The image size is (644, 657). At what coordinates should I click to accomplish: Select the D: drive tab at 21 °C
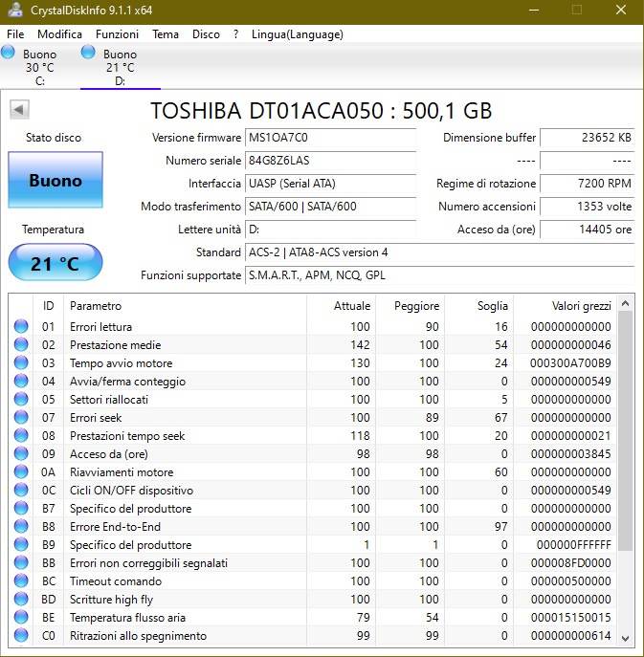click(x=120, y=67)
